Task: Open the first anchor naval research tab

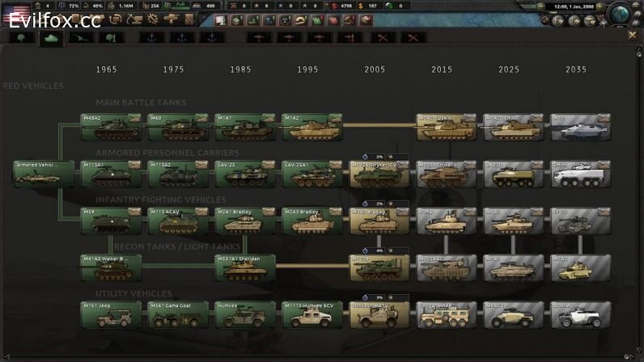Action: [x=151, y=37]
